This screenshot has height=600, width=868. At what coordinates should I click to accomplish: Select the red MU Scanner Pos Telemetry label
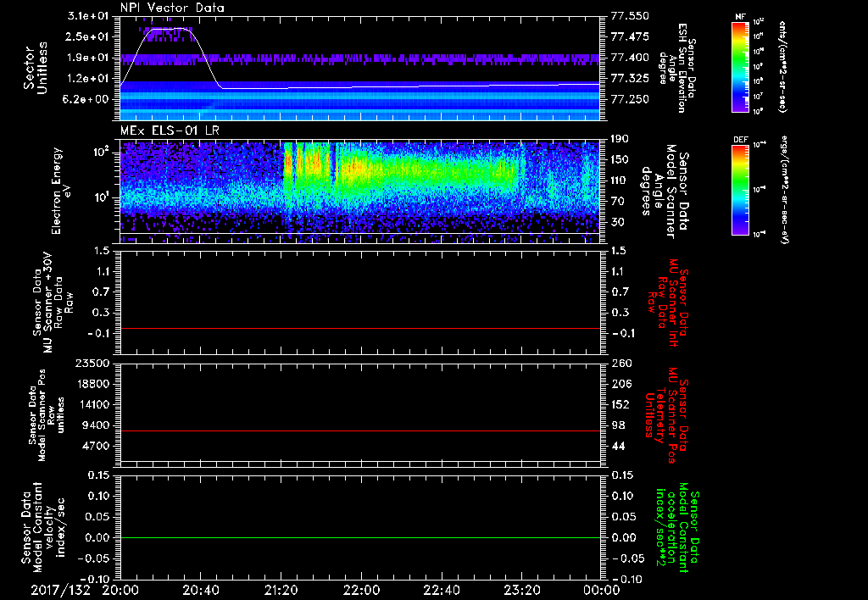point(666,415)
